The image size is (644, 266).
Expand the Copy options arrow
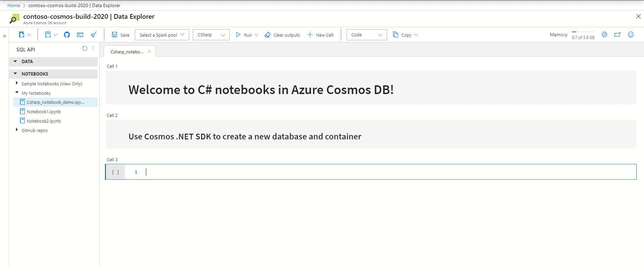[x=416, y=35]
